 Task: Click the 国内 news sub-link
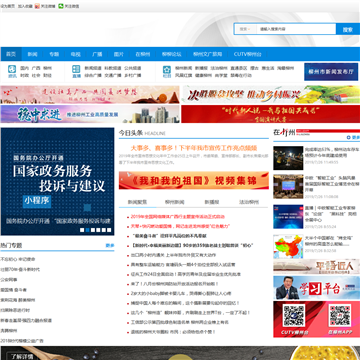tap(25, 68)
